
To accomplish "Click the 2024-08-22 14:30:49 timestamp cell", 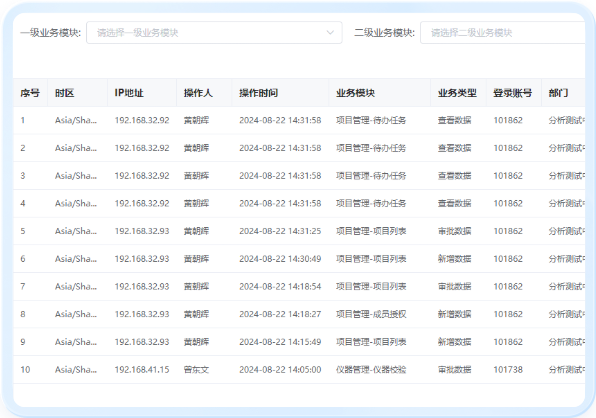I will 280,259.
